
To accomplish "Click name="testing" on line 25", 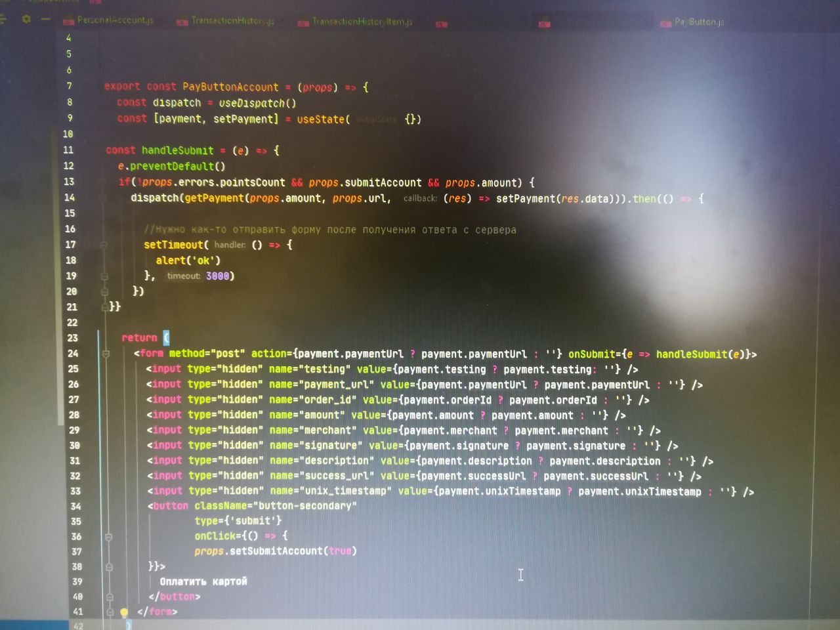I will 310,369.
